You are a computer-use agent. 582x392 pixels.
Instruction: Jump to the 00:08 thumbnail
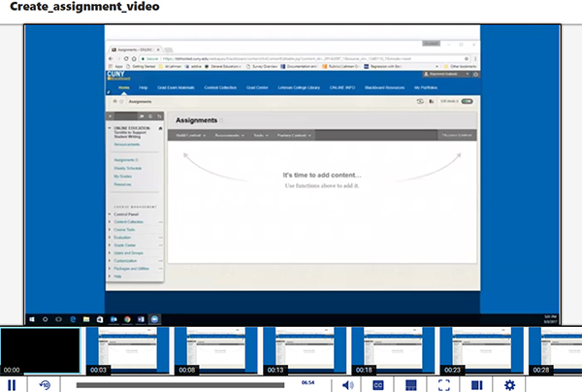[x=212, y=350]
